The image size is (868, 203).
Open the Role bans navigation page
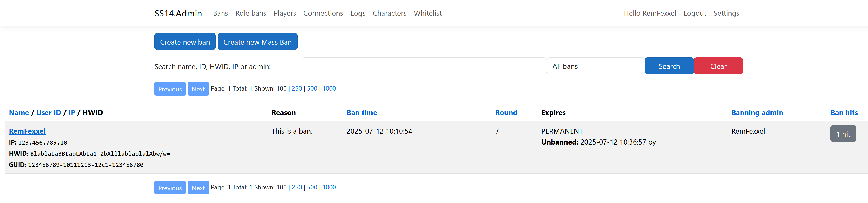(251, 13)
